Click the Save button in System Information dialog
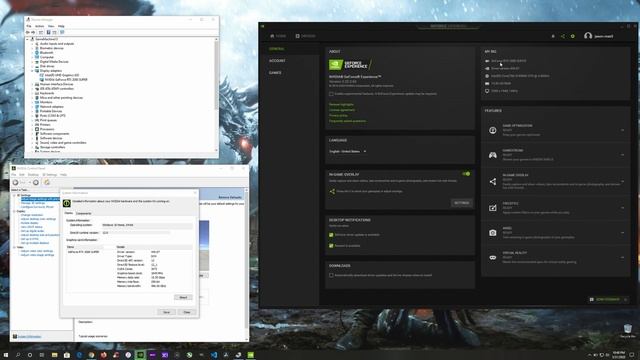 click(x=167, y=312)
